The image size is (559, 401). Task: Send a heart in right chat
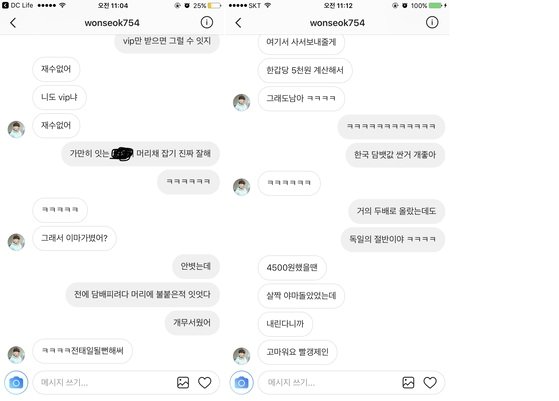(430, 382)
